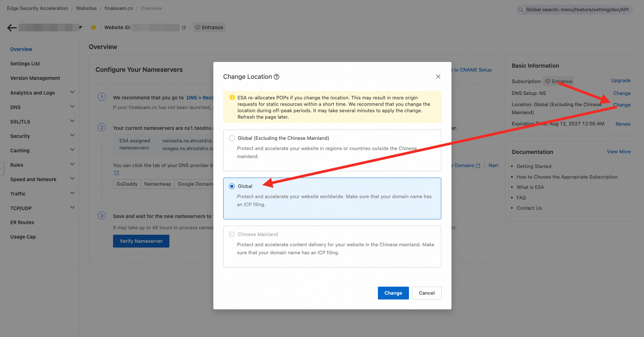Expand the DNS menu chevron
Image resolution: width=644 pixels, height=337 pixels.
click(72, 107)
